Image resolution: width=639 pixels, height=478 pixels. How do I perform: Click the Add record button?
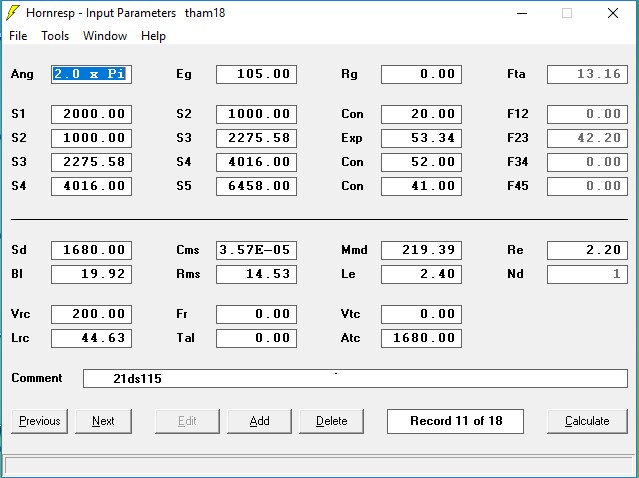tap(259, 421)
